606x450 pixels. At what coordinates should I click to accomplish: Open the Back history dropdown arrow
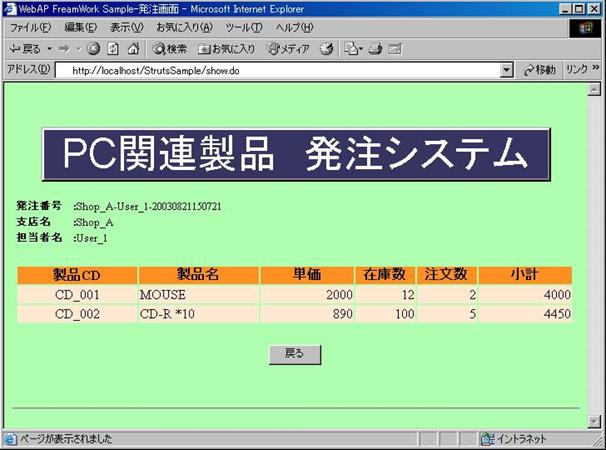pyautogui.click(x=49, y=49)
